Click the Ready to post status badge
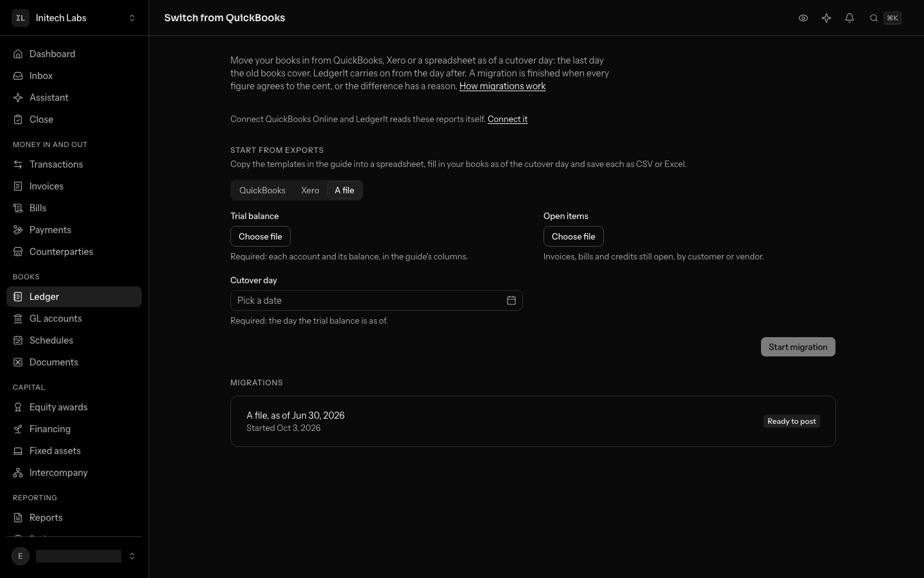924x578 pixels. (x=792, y=421)
